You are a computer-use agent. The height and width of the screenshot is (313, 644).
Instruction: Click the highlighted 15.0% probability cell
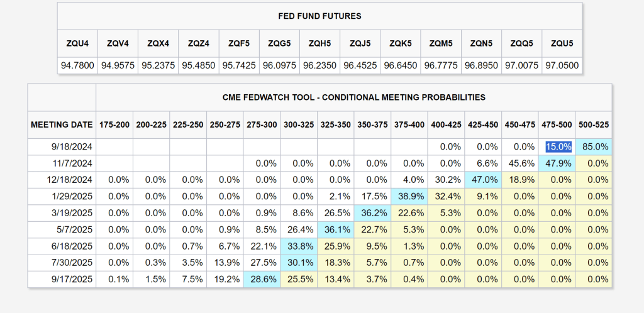(x=558, y=146)
